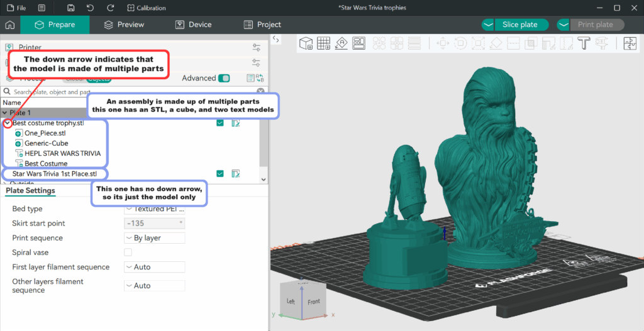Click the object list scrollbar down arrow
This screenshot has width=644, height=331.
tap(264, 179)
